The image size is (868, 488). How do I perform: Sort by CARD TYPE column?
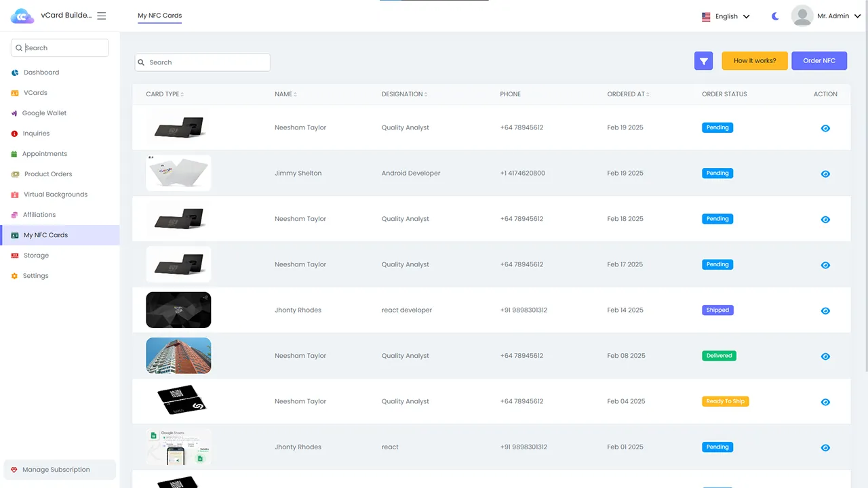coord(165,94)
